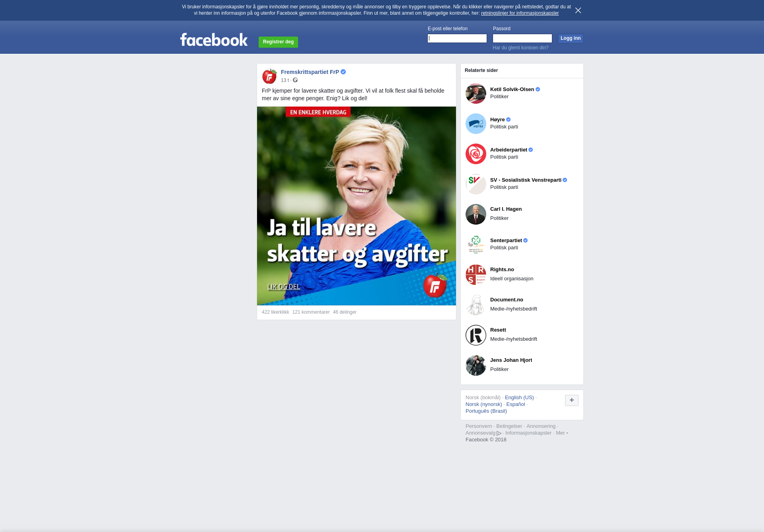764x532 pixels.
Task: Switch language to Español
Action: point(516,404)
